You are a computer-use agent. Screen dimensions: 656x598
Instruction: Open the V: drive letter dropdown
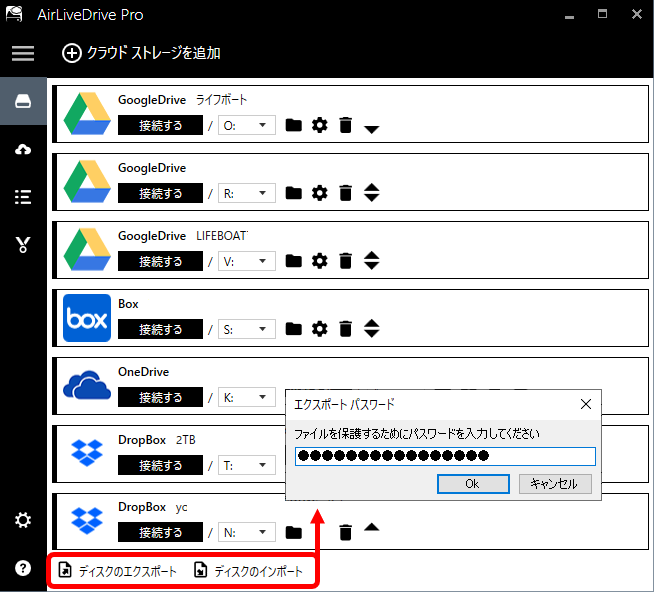247,261
